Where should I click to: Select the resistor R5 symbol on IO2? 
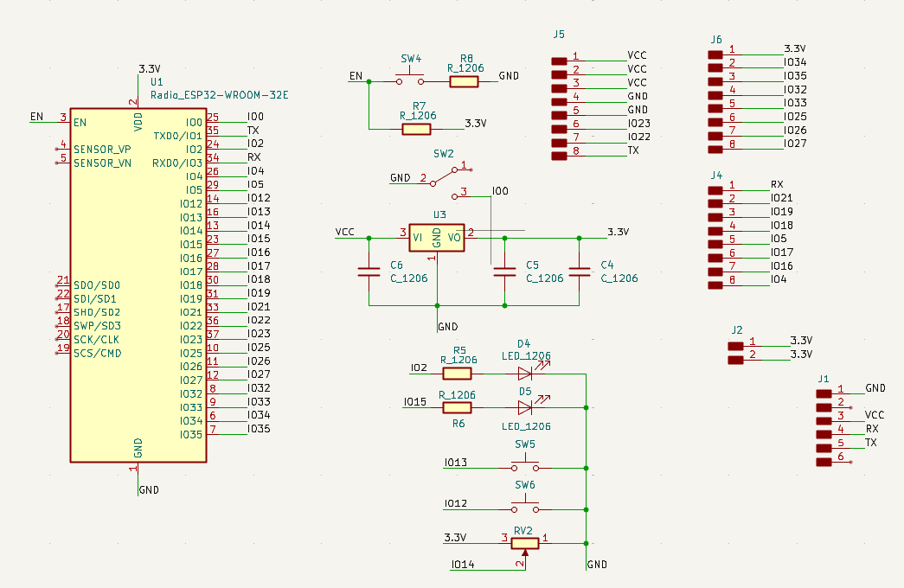tap(457, 374)
